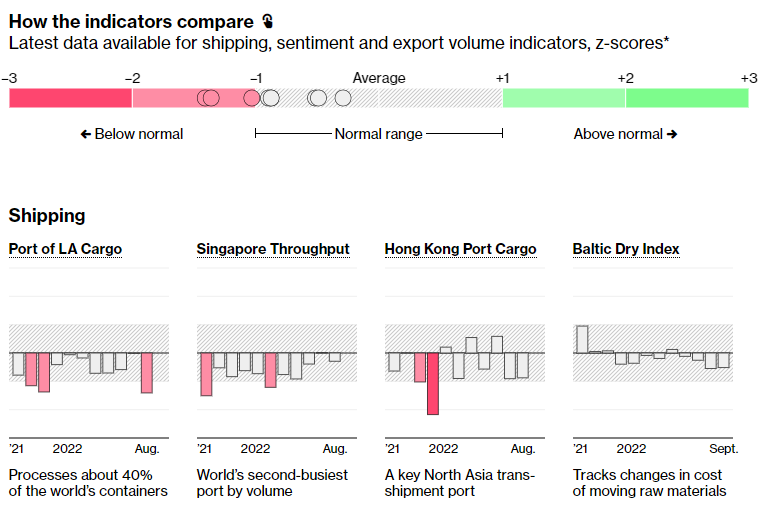Open the Port of LA Cargo link

[65, 249]
